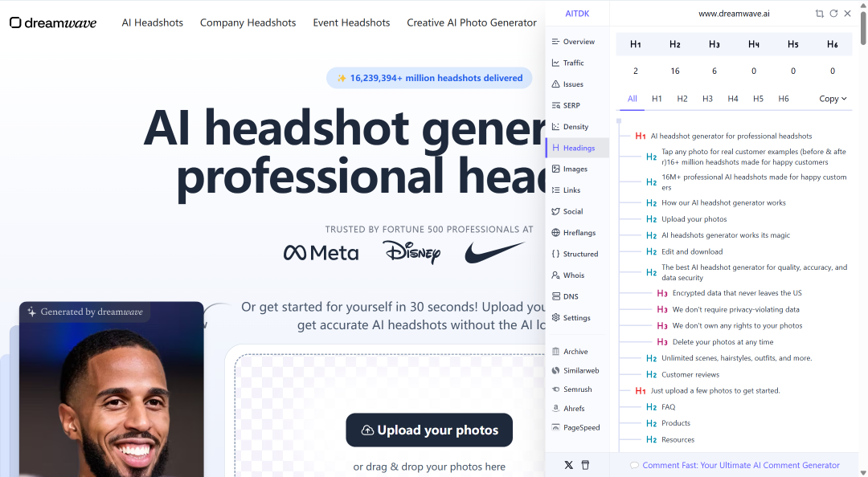Image resolution: width=868 pixels, height=477 pixels.
Task: Select 'Delete your photos at any time' row
Action: 723,342
